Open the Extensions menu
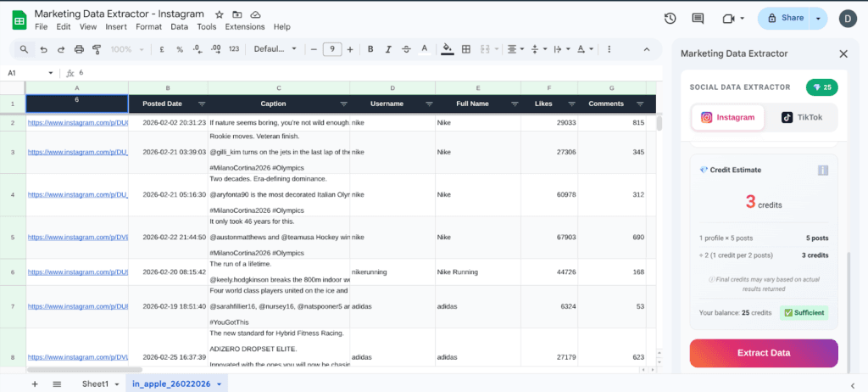The height and width of the screenshot is (392, 868). point(244,27)
